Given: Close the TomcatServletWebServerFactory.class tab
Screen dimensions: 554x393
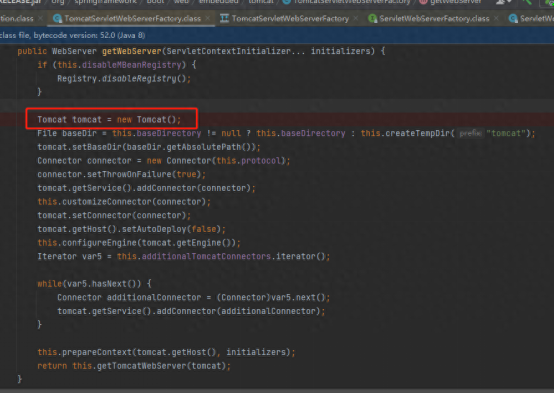Looking at the screenshot, I should point(208,18).
